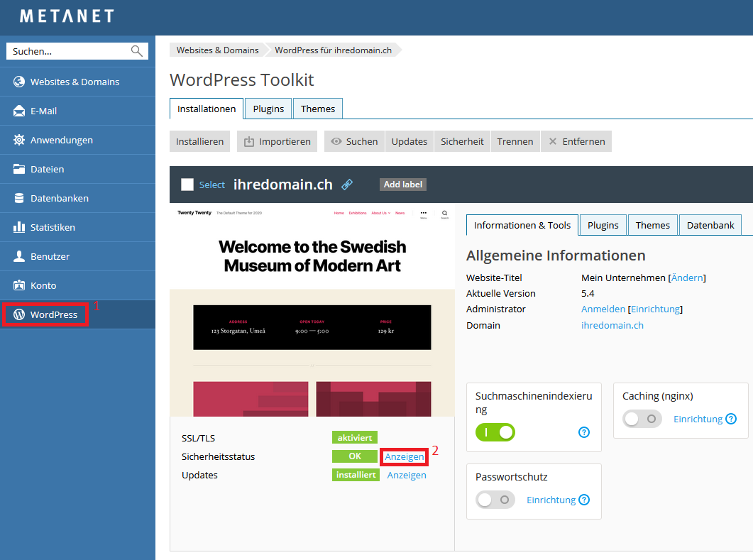Click the Dateien folder icon
Screen dimensions: 753x560
[19, 169]
